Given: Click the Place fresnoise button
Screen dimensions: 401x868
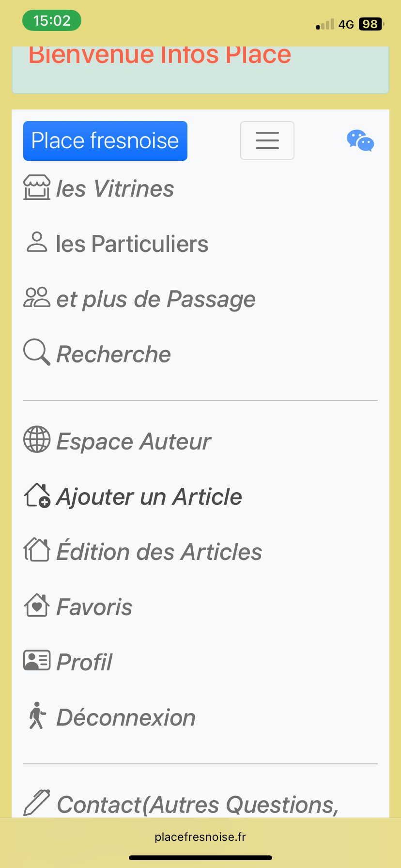Looking at the screenshot, I should click(105, 141).
